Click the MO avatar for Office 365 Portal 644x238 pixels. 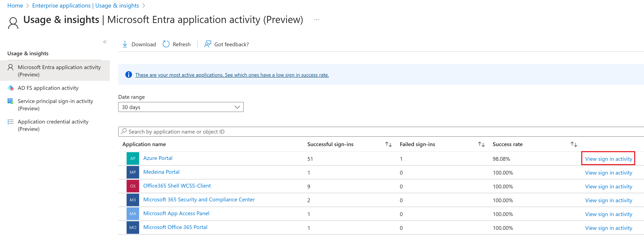[x=133, y=228]
